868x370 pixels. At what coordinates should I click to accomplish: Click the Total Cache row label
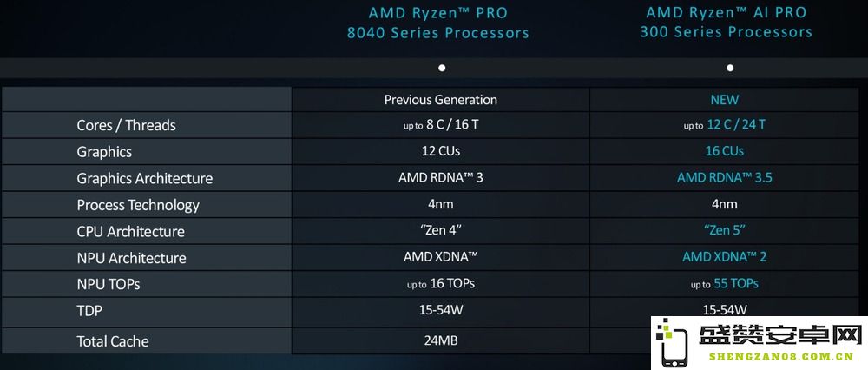pyautogui.click(x=112, y=341)
